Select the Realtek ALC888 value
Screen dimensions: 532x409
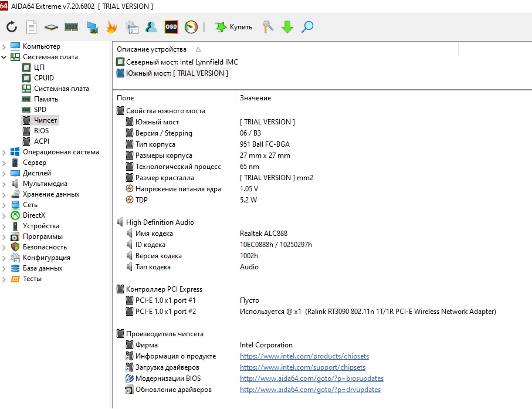pos(263,234)
